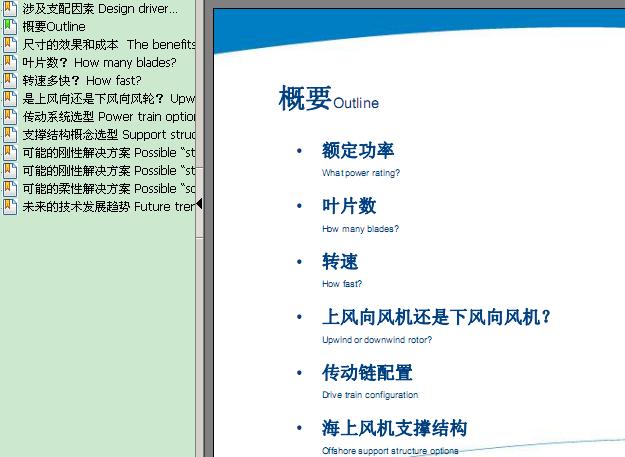Viewport: 625px width, 457px height.
Task: Click the heading 转速 on the slide
Action: 340,262
